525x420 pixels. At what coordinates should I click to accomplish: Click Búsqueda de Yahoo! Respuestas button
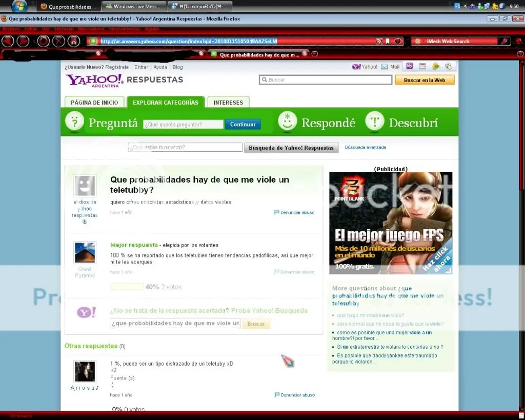(x=291, y=148)
